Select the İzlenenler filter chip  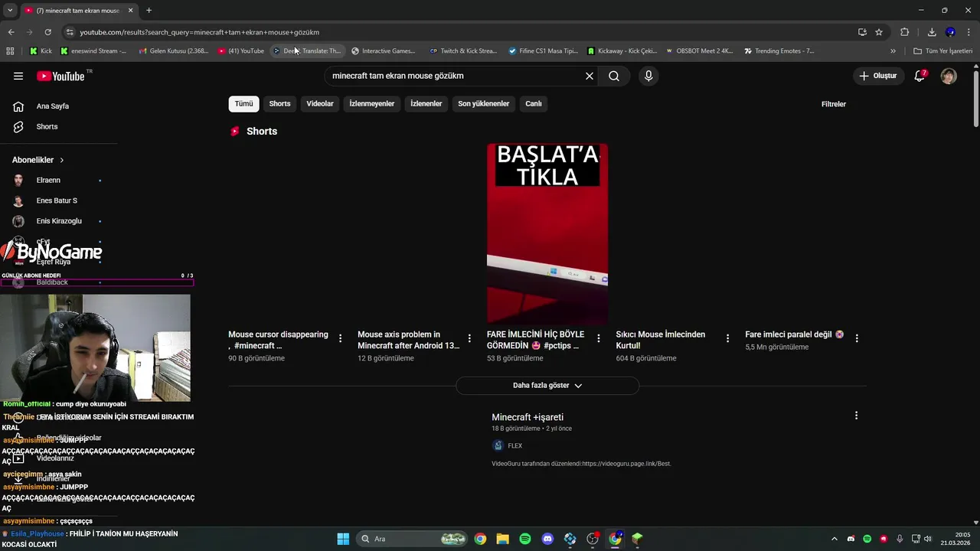[426, 104]
